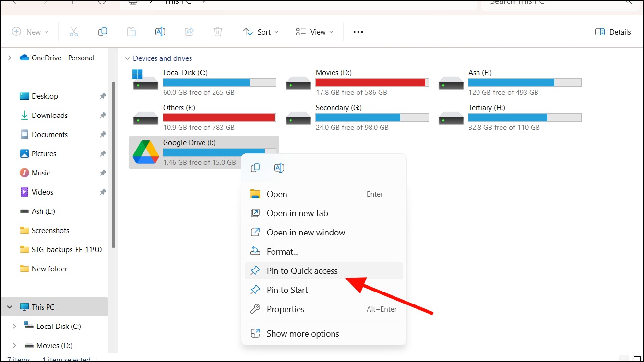Click the Rename icon in toolbar

tap(160, 32)
